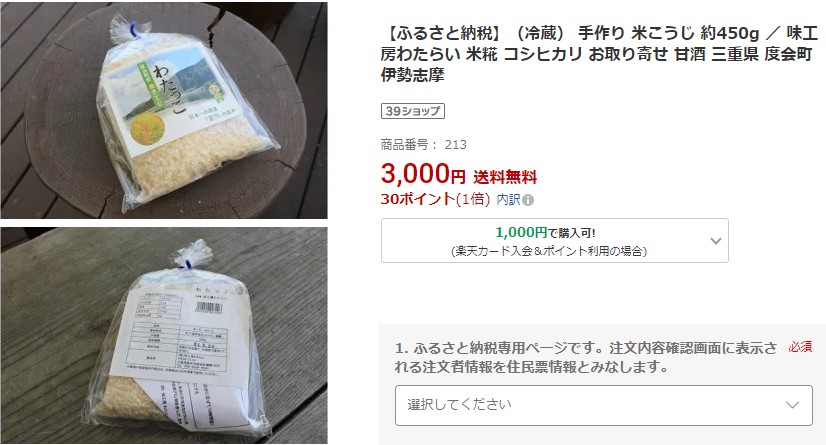The height and width of the screenshot is (445, 826).
Task: Click the info icon next to 内訳
Action: (x=528, y=200)
